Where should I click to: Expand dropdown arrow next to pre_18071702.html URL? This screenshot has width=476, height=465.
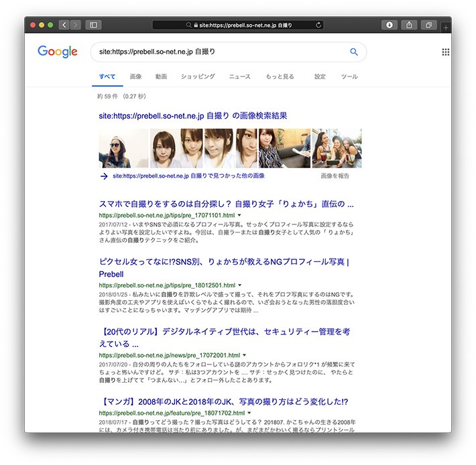point(249,413)
